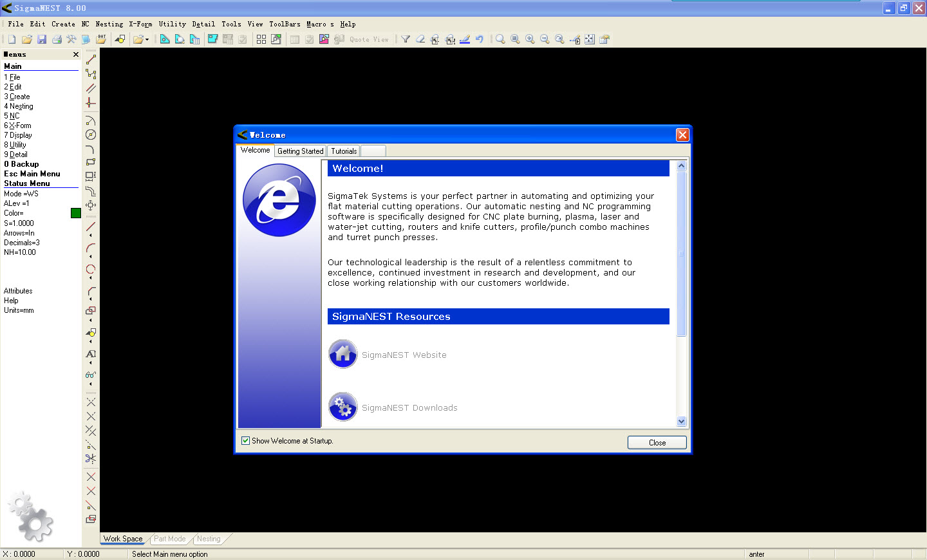927x560 pixels.
Task: Click the zoom out magnifier icon
Action: tap(545, 39)
